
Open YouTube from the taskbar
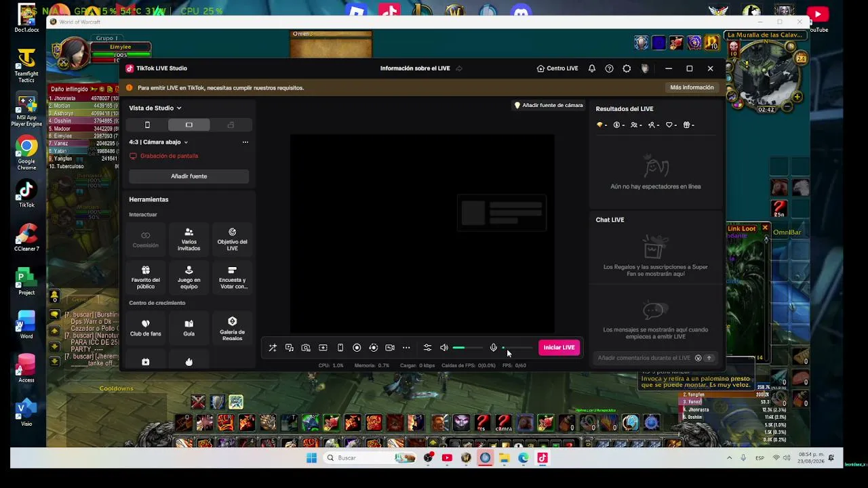click(x=447, y=458)
